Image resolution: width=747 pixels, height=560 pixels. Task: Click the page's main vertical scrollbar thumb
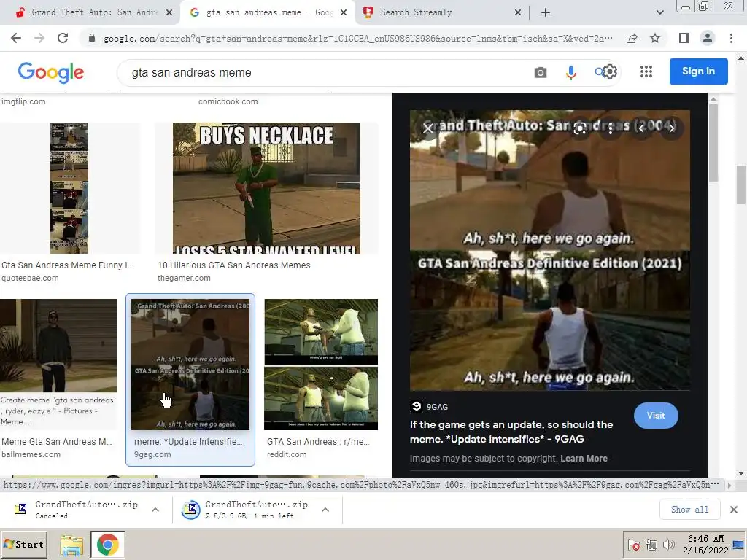pyautogui.click(x=741, y=184)
